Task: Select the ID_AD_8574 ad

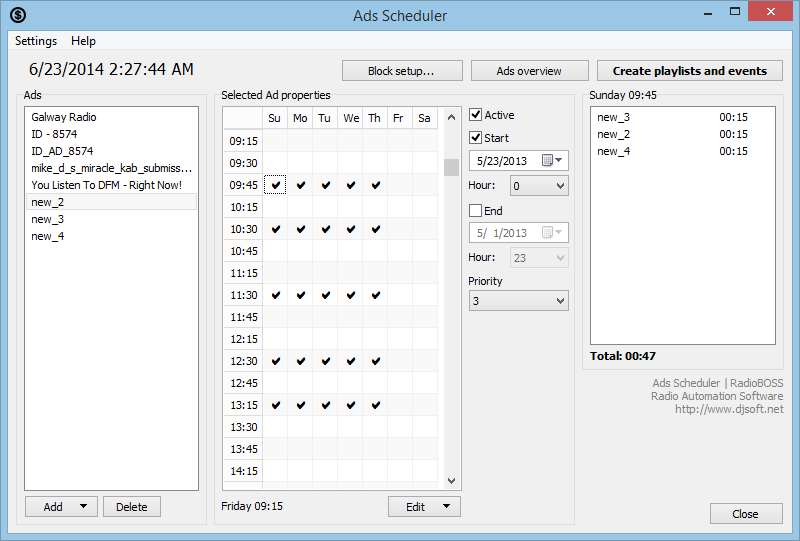Action: 111,151
